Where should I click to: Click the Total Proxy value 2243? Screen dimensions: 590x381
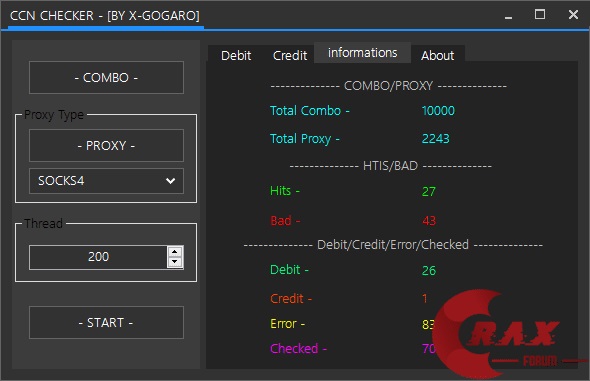pyautogui.click(x=435, y=139)
